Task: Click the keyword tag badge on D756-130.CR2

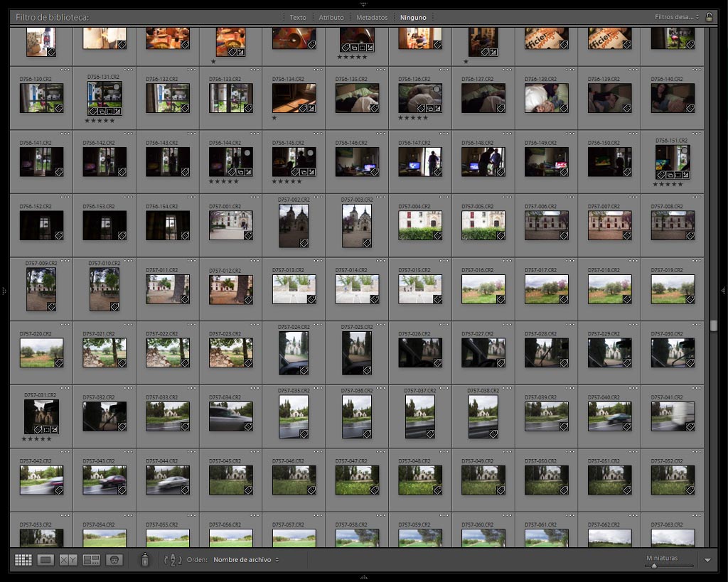Action: (59, 108)
